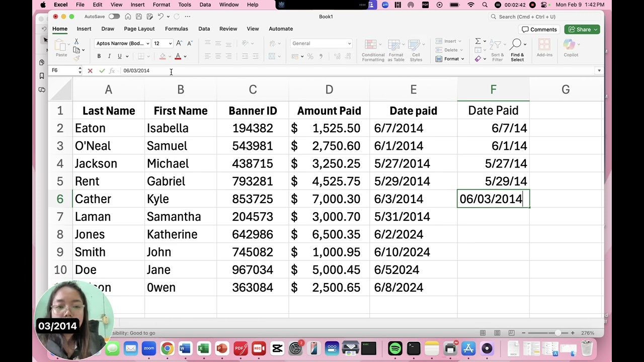Open the Review ribbon tab
The width and height of the screenshot is (644, 362).
228,29
